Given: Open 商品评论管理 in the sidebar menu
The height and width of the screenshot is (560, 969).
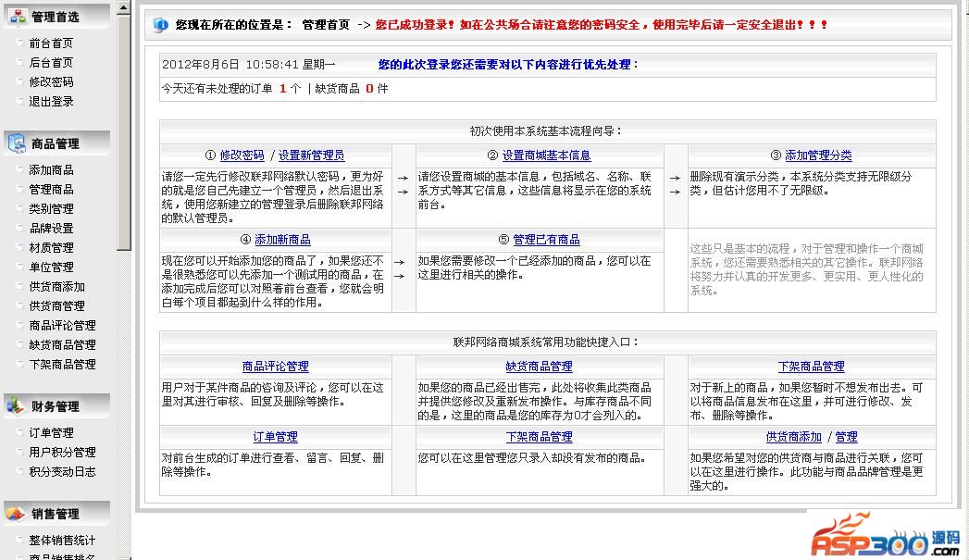Looking at the screenshot, I should [x=62, y=325].
